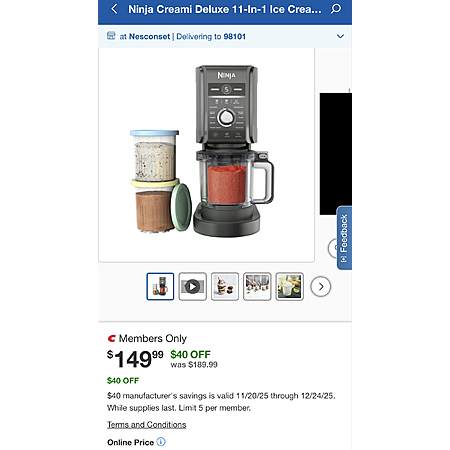Expand the delivery location chevron
The height and width of the screenshot is (450, 450).
340,36
